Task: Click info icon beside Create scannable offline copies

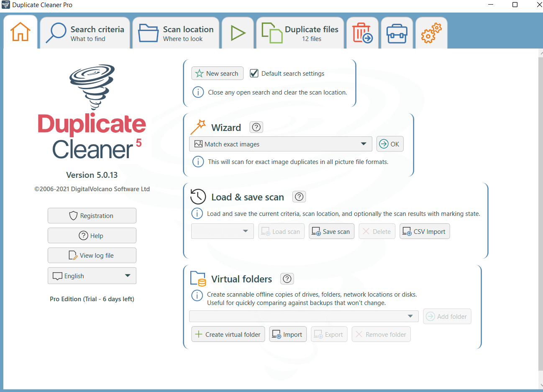Action: [197, 295]
